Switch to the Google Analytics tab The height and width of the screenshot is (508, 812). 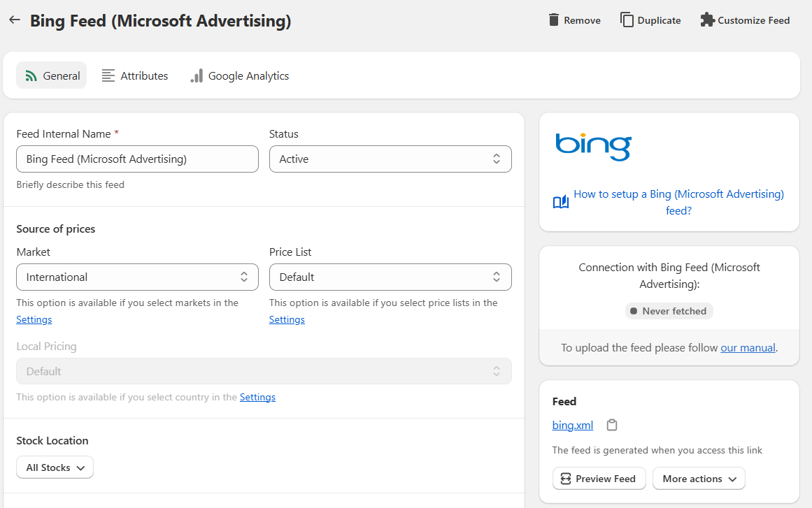click(239, 75)
